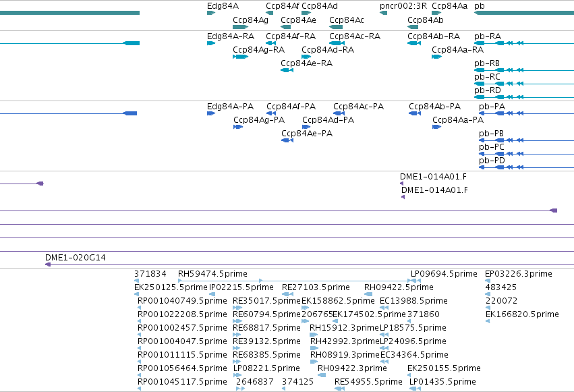Select EST RH15912.3prime
The image size is (574, 392).
344,328
